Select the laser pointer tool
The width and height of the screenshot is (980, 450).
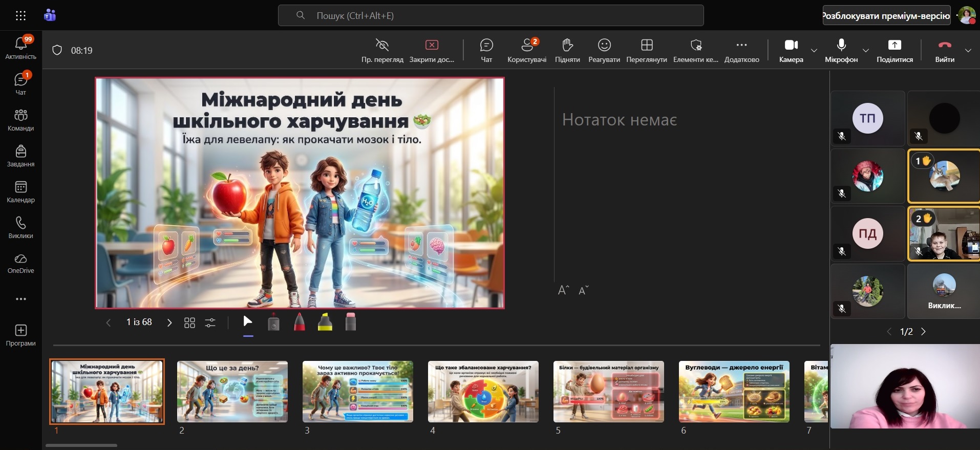(x=273, y=323)
